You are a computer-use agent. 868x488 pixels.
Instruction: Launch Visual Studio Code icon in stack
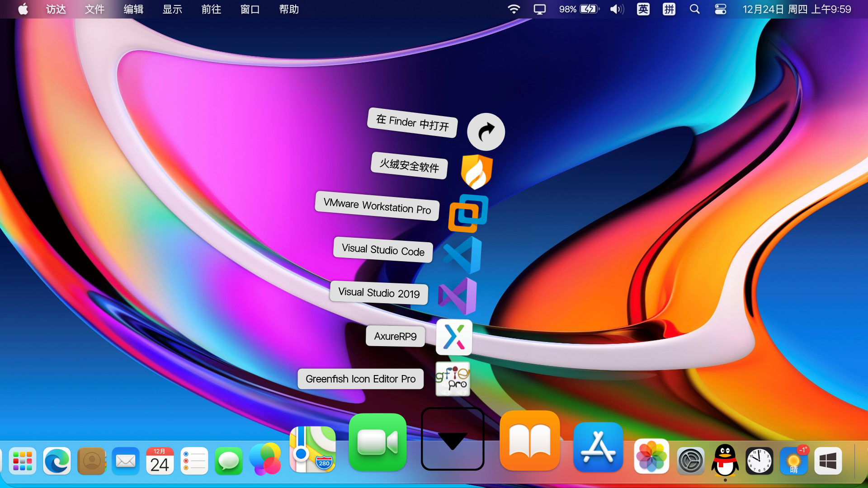pyautogui.click(x=462, y=255)
